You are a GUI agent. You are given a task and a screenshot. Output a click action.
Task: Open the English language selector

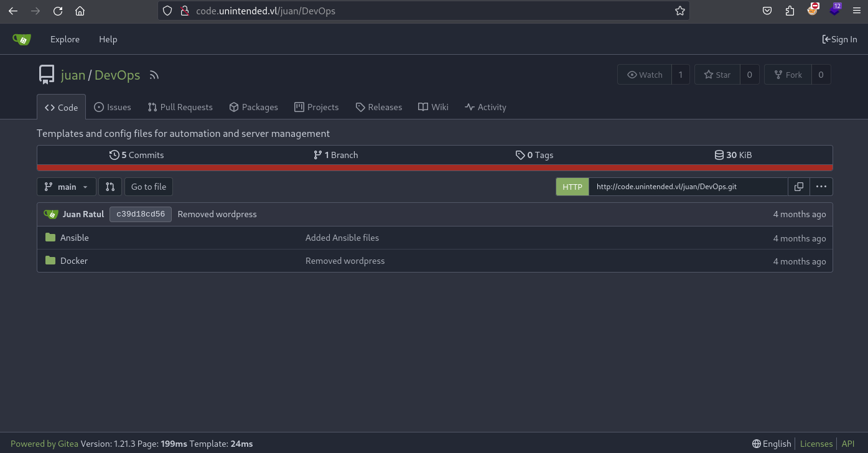(772, 444)
